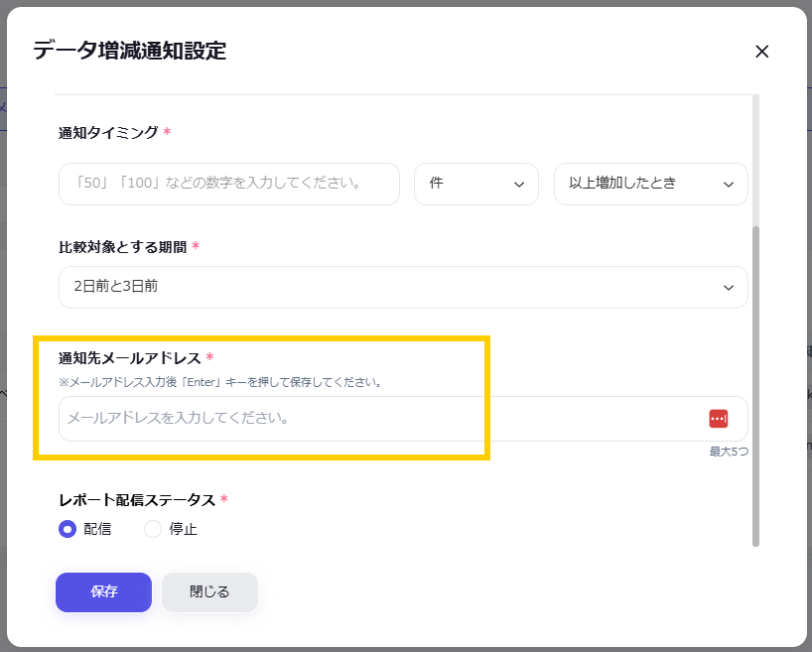Click the chevron arrow beside 件
This screenshot has width=812, height=652.
pos(519,185)
